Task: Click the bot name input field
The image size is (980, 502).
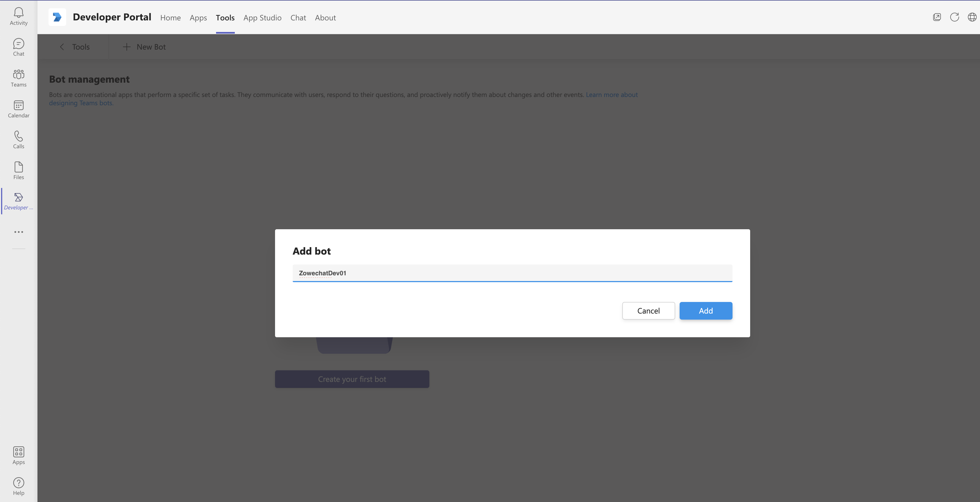Action: [x=512, y=273]
